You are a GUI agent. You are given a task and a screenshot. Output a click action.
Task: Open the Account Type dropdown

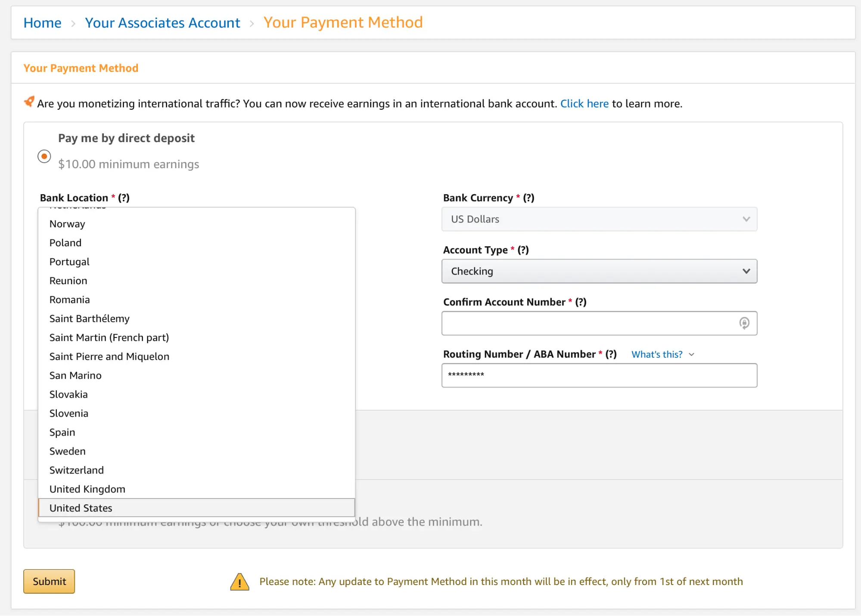click(x=599, y=271)
